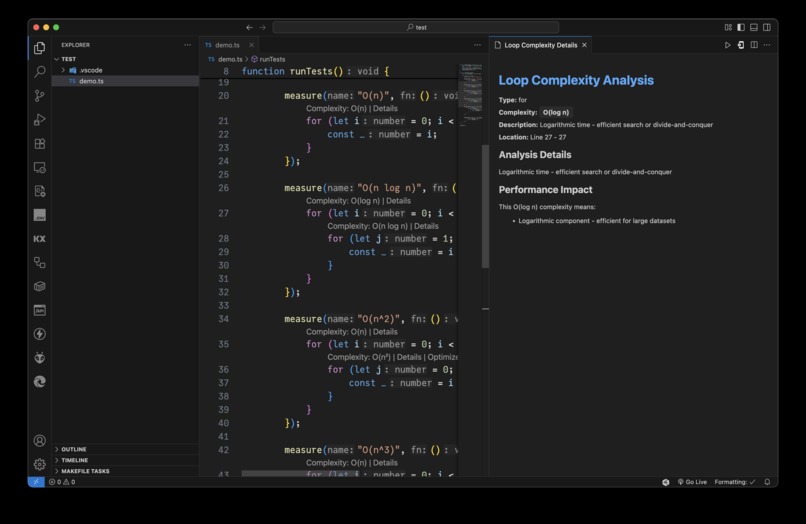The height and width of the screenshot is (524, 806).
Task: Open more actions in right editor group
Action: pyautogui.click(x=767, y=45)
